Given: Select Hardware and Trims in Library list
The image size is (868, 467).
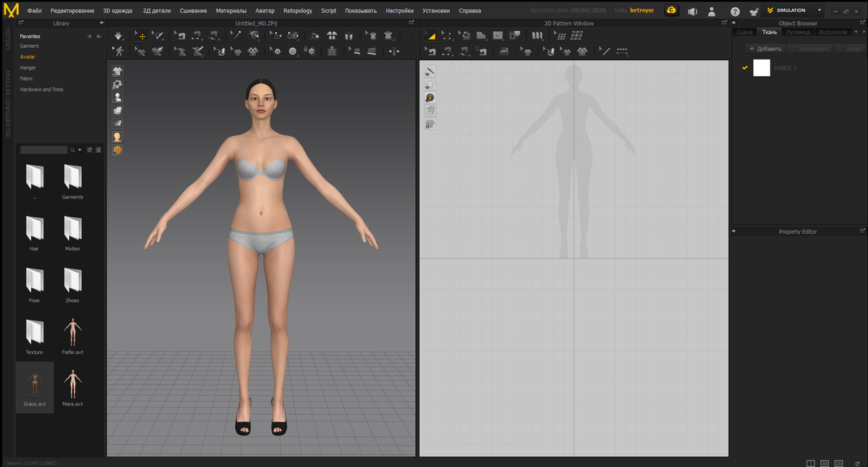Looking at the screenshot, I should point(42,89).
